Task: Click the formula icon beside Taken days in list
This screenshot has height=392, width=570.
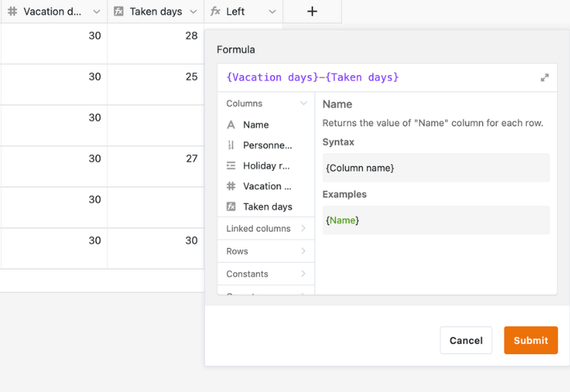Action: click(x=231, y=206)
